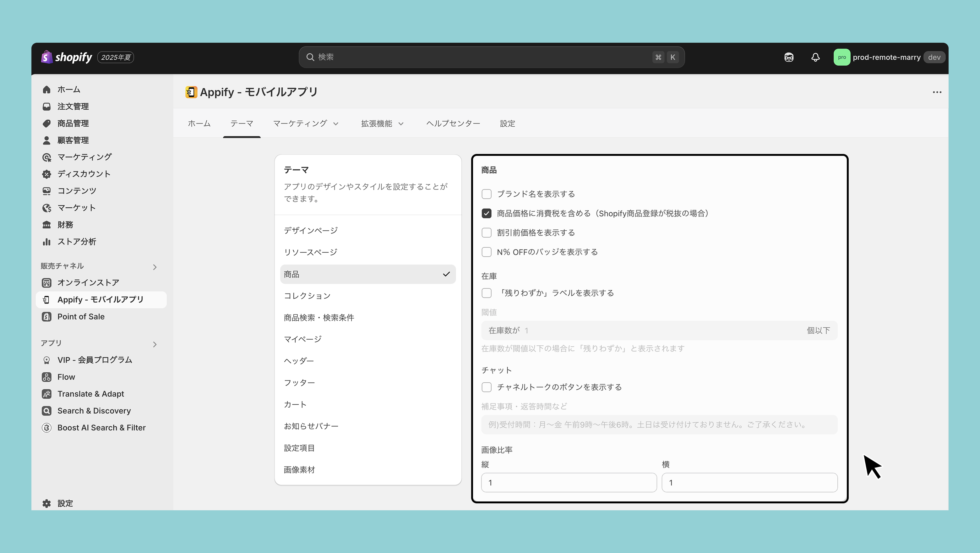Open Translate & Adapt app
Image resolution: width=980 pixels, height=553 pixels.
90,394
